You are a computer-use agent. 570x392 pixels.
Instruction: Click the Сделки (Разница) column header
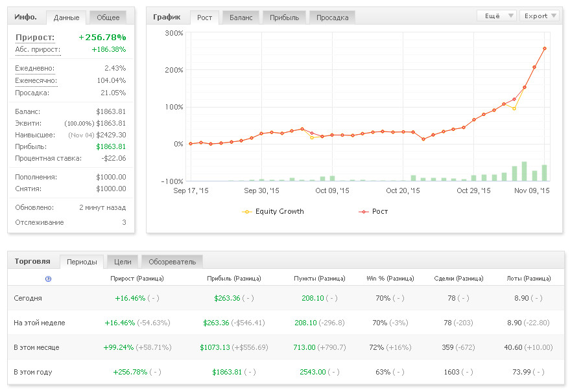pyautogui.click(x=458, y=279)
